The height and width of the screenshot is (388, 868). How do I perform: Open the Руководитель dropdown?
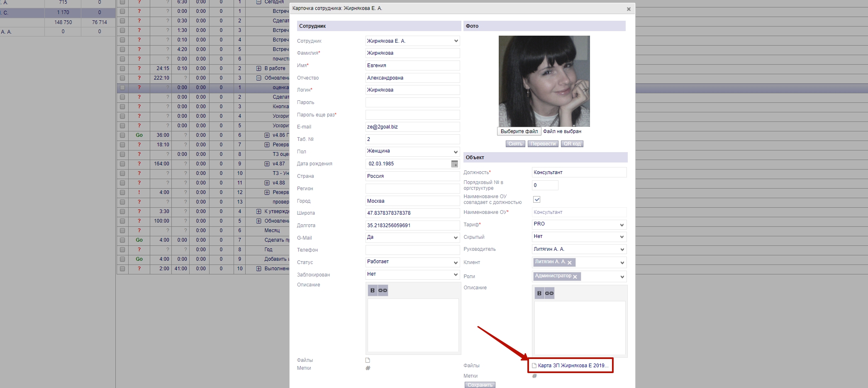(x=579, y=249)
